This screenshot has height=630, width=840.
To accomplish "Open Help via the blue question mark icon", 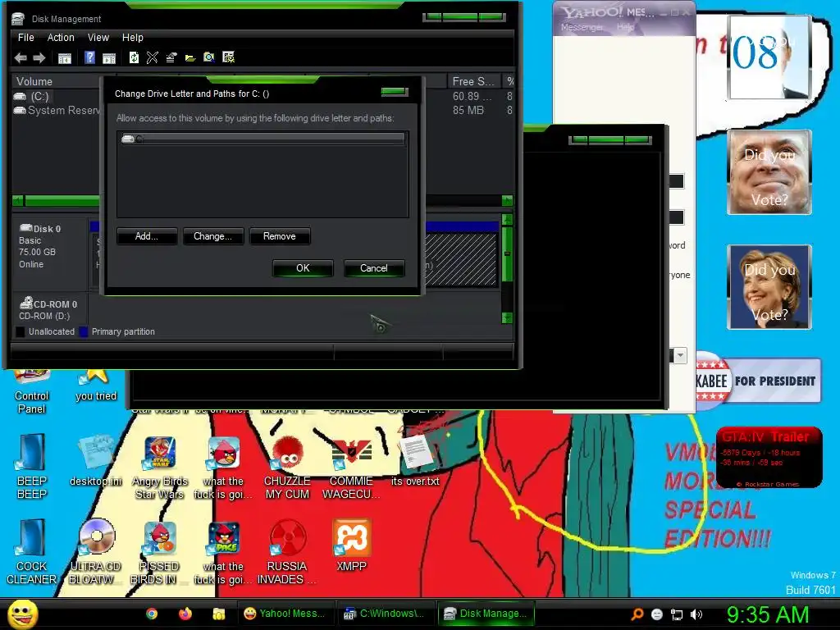I will coord(90,57).
